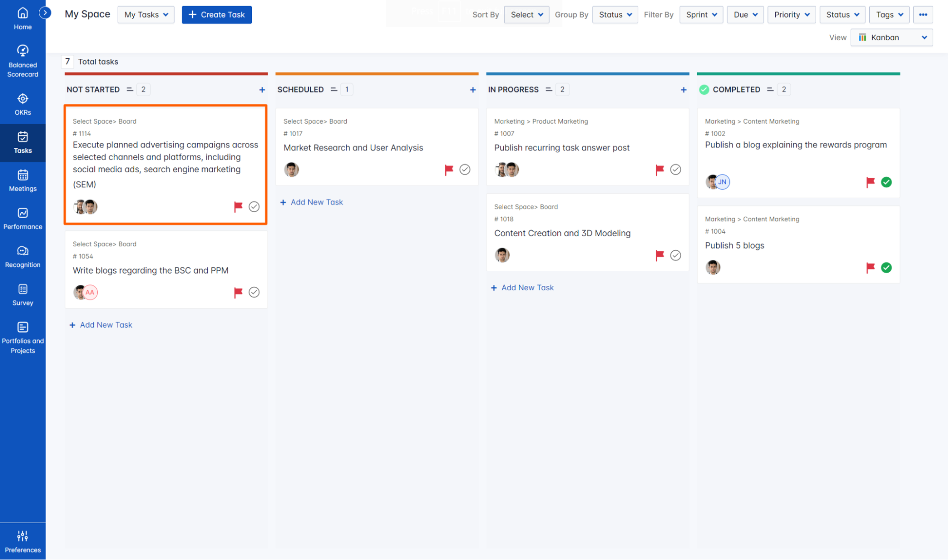Mark Write blogs regarding BSC task complete
This screenshot has height=560, width=948.
click(x=254, y=292)
